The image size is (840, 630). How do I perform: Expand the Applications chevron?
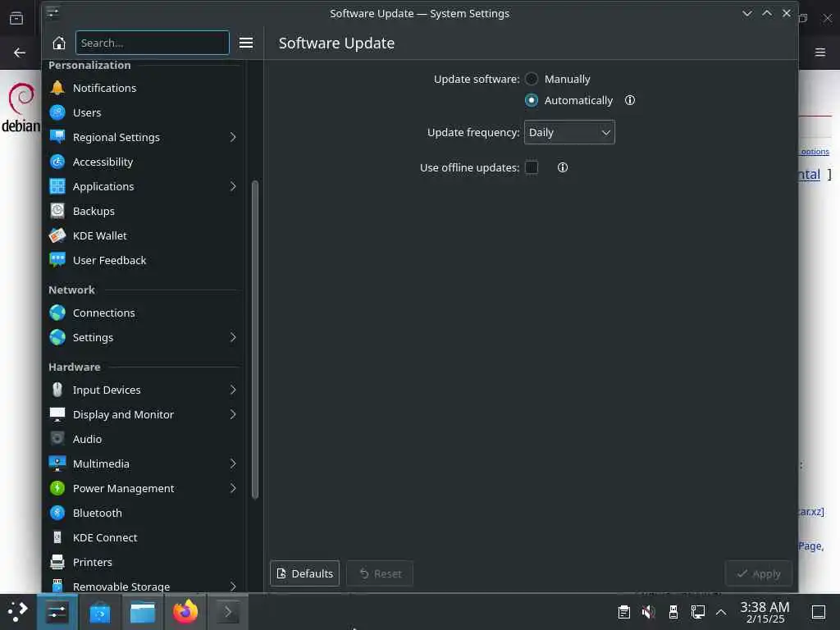(x=233, y=186)
